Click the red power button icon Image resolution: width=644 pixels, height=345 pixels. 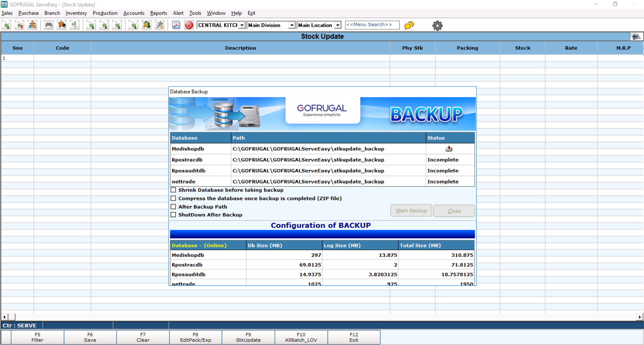click(189, 25)
